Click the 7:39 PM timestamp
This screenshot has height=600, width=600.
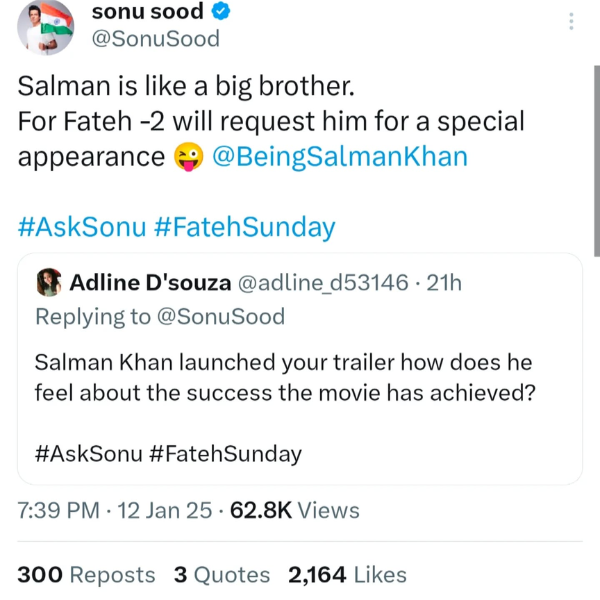point(58,510)
